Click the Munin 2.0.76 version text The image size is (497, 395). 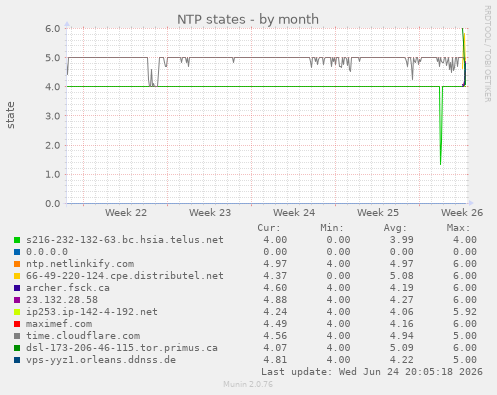pyautogui.click(x=248, y=384)
